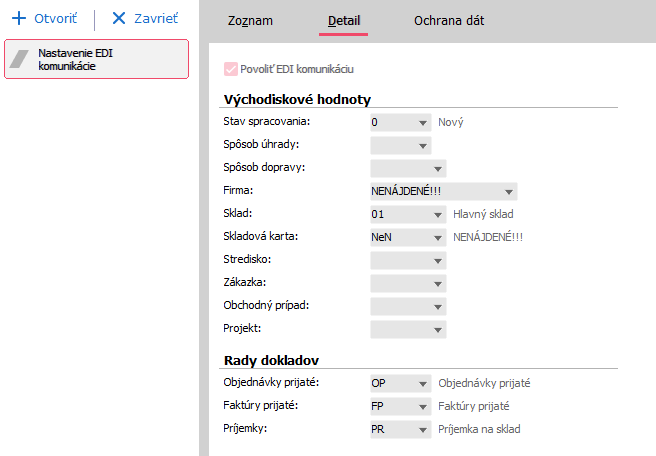The width and height of the screenshot is (656, 456).
Task: Click the X icon next to Zavrieť
Action: [x=119, y=19]
